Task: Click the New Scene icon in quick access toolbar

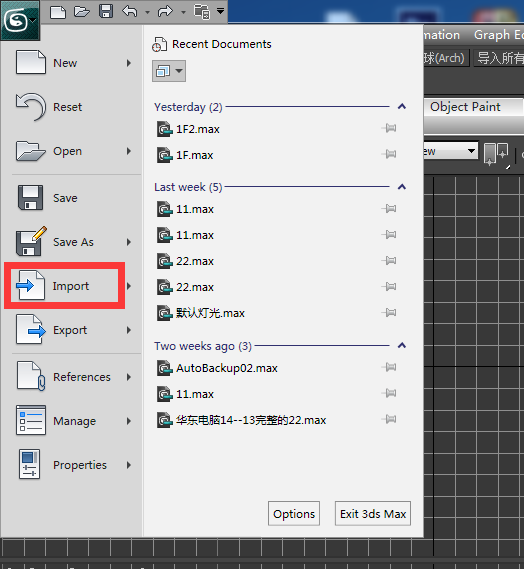Action: pos(58,12)
